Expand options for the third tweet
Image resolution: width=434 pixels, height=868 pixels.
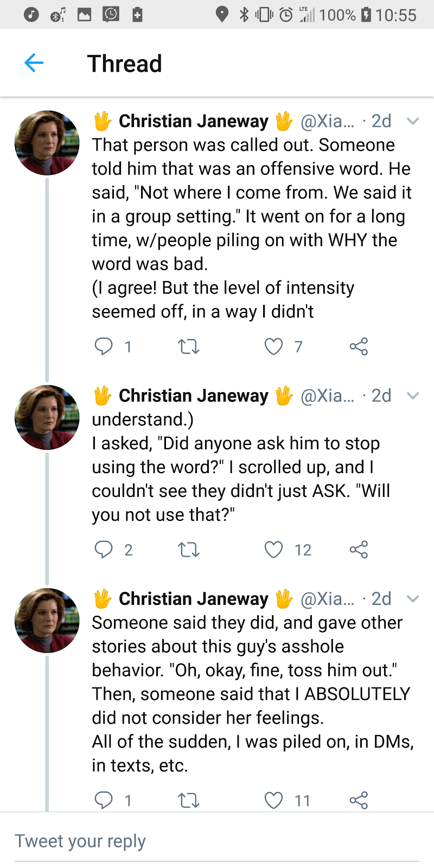413,599
